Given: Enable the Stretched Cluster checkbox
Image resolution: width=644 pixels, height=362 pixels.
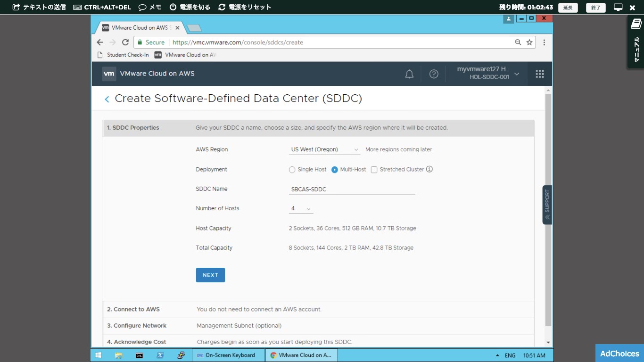Looking at the screenshot, I should (374, 170).
